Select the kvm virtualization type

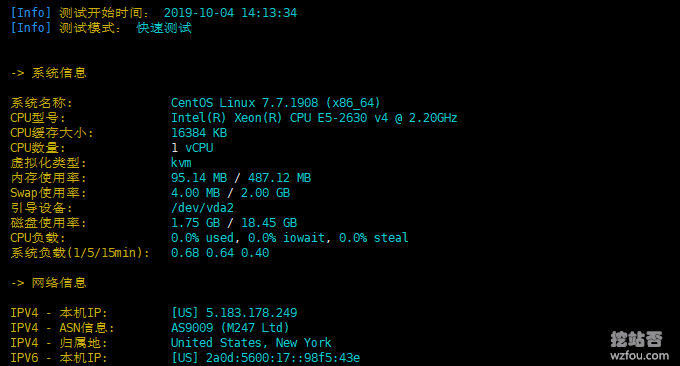pos(181,163)
